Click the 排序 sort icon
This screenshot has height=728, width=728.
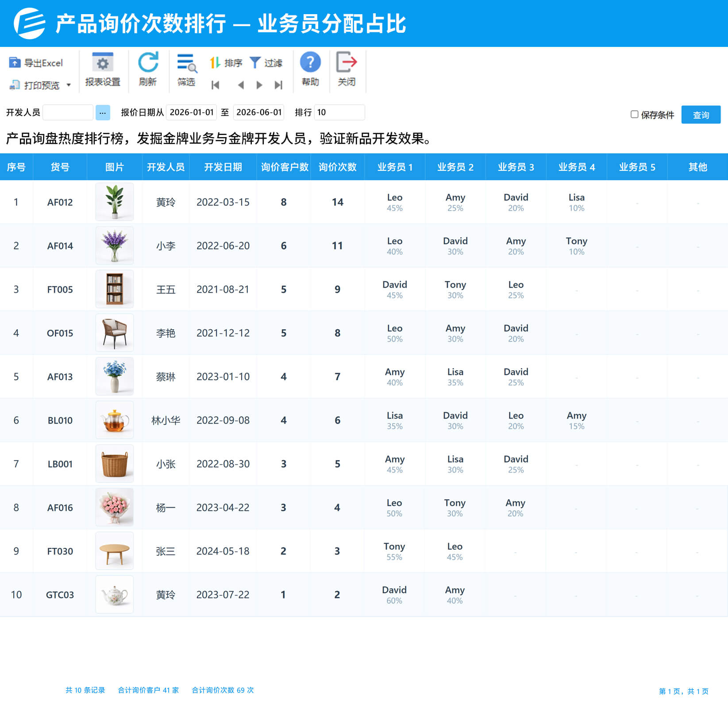click(215, 63)
